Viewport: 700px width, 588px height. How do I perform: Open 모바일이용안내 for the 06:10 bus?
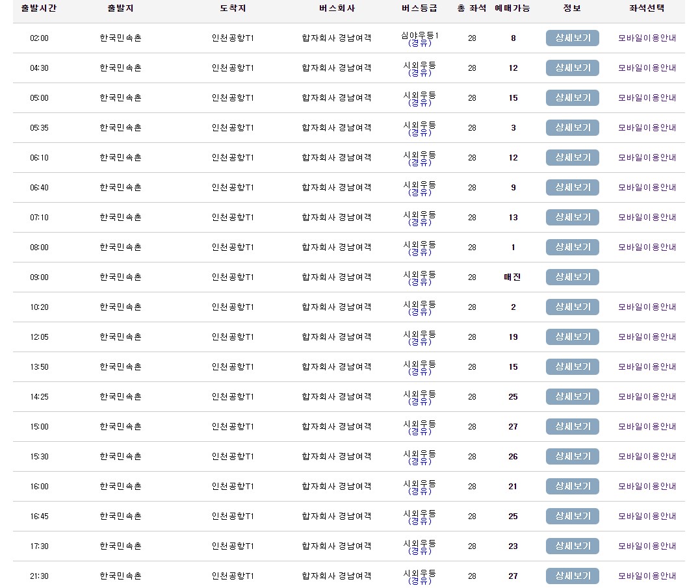tap(647, 157)
